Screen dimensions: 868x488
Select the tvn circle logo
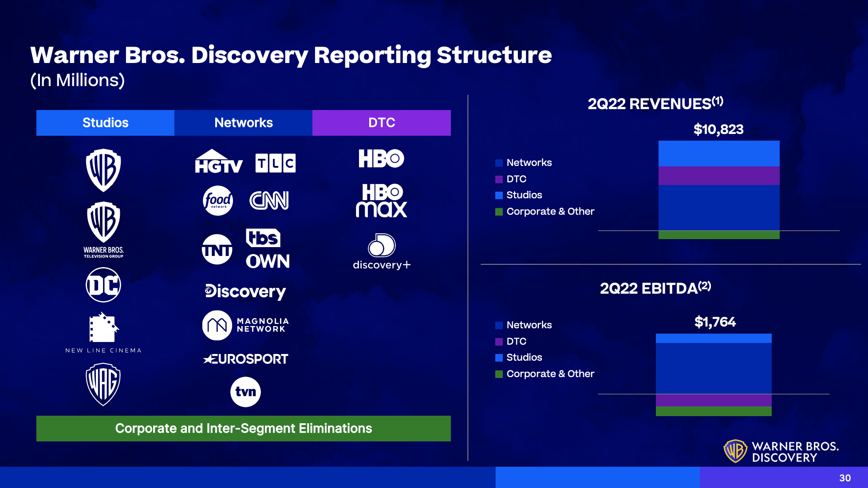click(245, 392)
